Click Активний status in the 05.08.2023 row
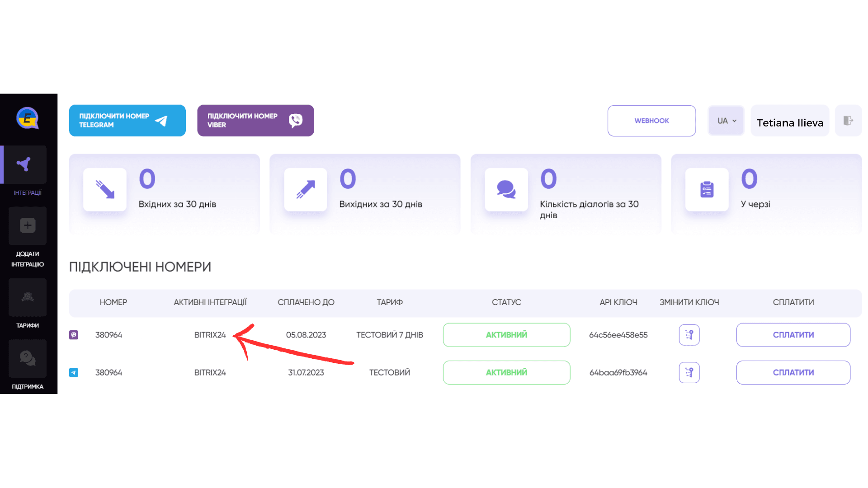This screenshot has width=868, height=488. (x=506, y=335)
